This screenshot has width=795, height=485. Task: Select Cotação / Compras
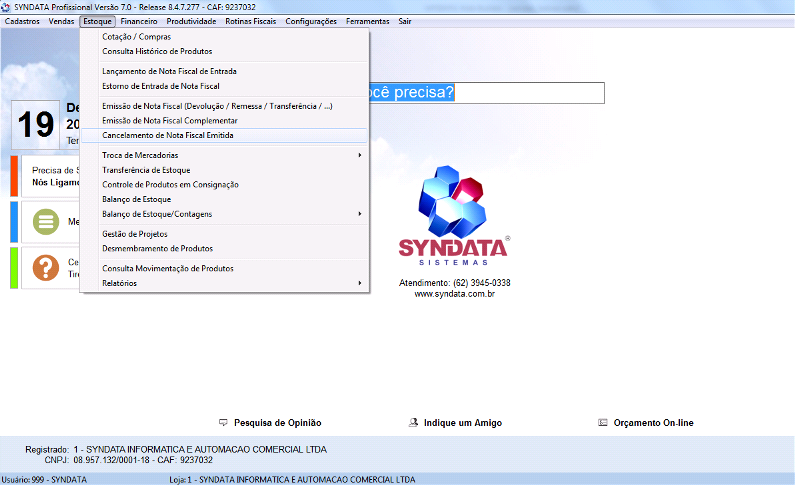coord(224,36)
